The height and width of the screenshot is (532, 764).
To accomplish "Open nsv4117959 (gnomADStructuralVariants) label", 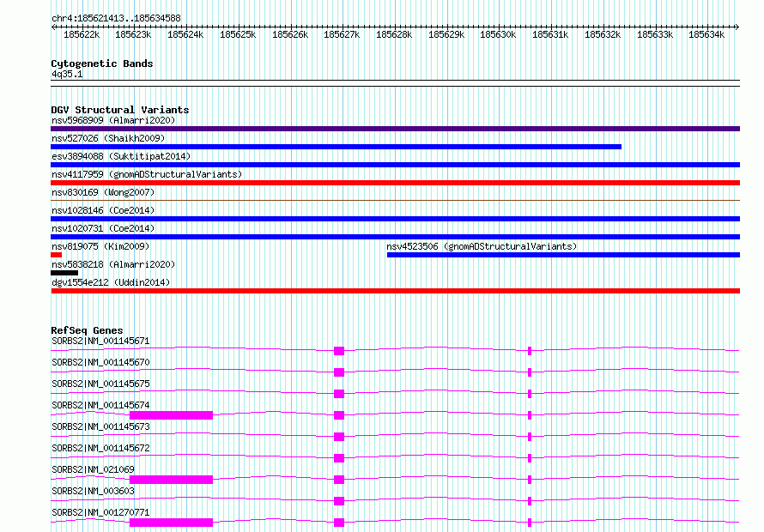I will [x=147, y=174].
